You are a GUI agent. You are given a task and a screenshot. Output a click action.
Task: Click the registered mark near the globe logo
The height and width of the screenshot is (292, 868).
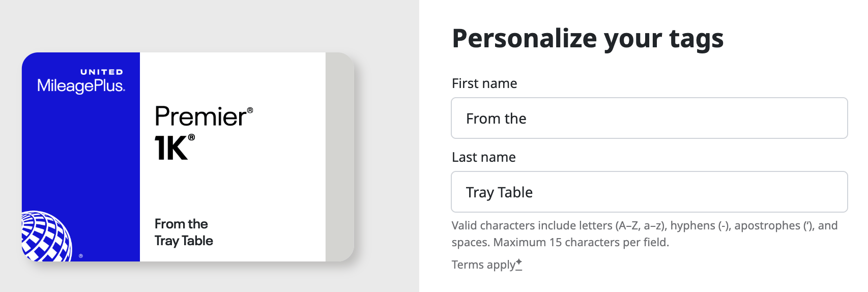click(81, 256)
